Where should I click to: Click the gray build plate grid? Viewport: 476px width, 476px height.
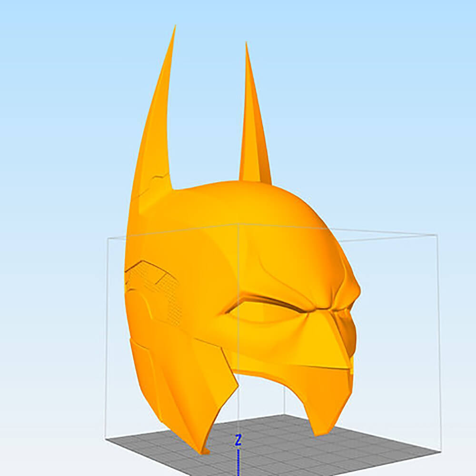286,443
